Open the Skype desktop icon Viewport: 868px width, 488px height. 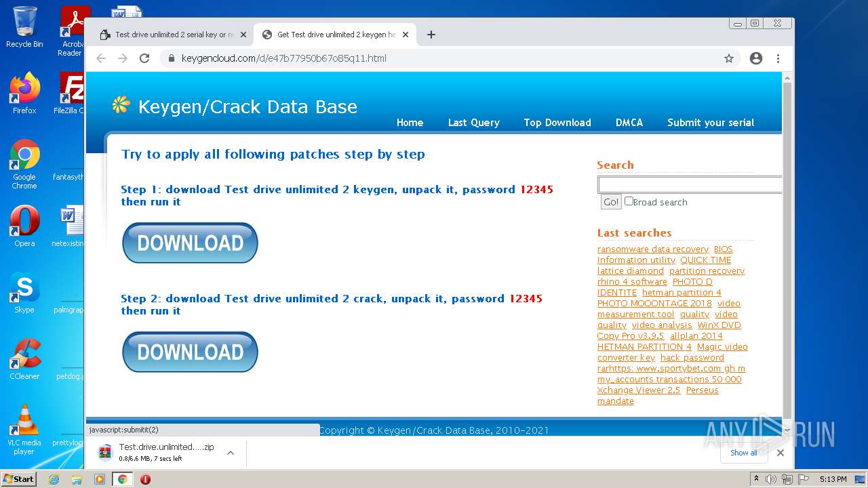24,293
